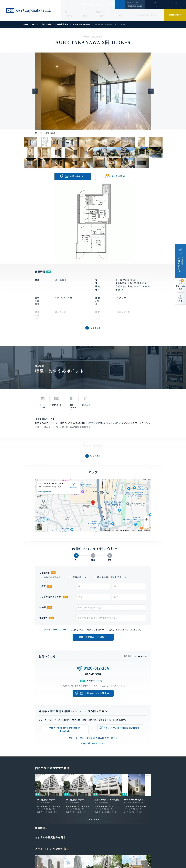186x868 pixels.
Task: Select second carousel pagination dot
Action: (x=90, y=820)
